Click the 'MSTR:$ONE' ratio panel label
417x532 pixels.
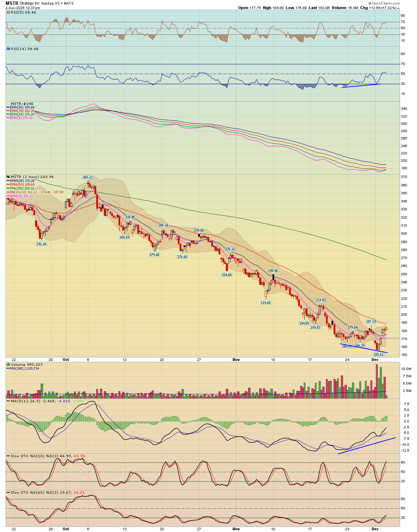(x=22, y=104)
